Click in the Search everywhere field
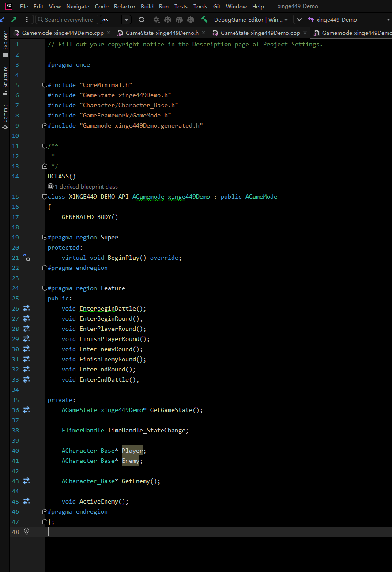 click(x=67, y=19)
